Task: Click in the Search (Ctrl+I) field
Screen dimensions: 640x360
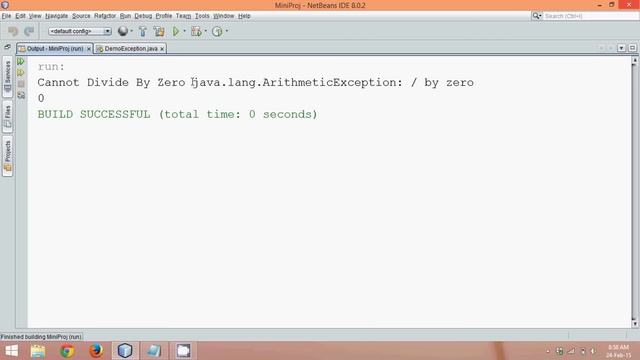Action: coord(590,16)
